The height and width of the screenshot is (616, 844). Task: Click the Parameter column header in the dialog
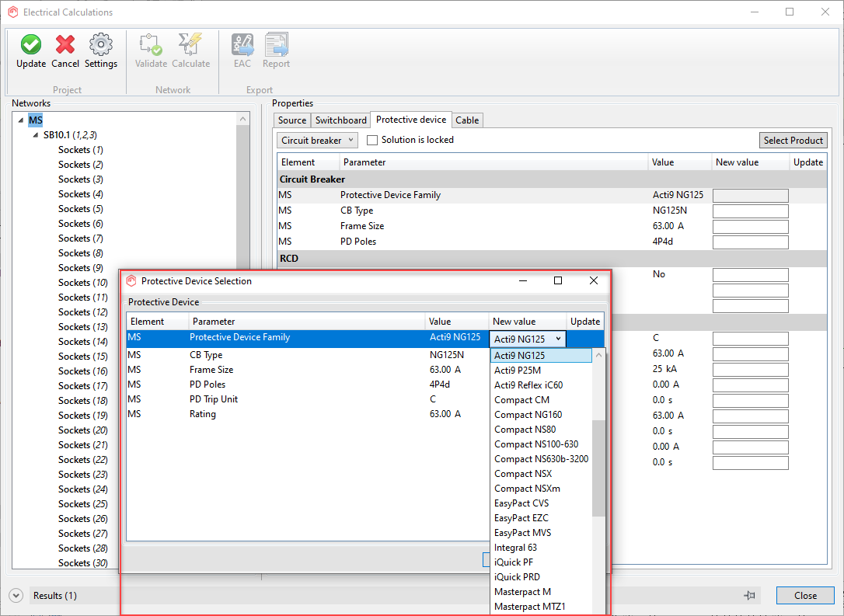(307, 322)
